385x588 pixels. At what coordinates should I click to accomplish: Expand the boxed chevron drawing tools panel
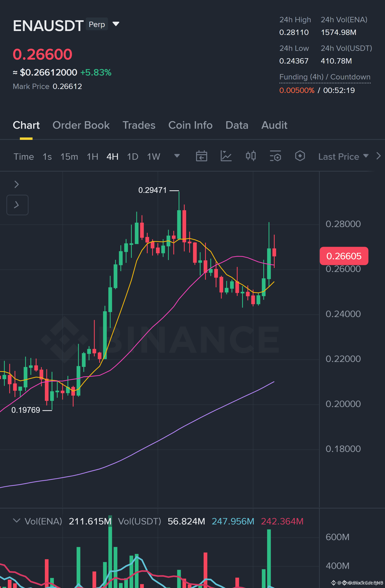click(17, 205)
